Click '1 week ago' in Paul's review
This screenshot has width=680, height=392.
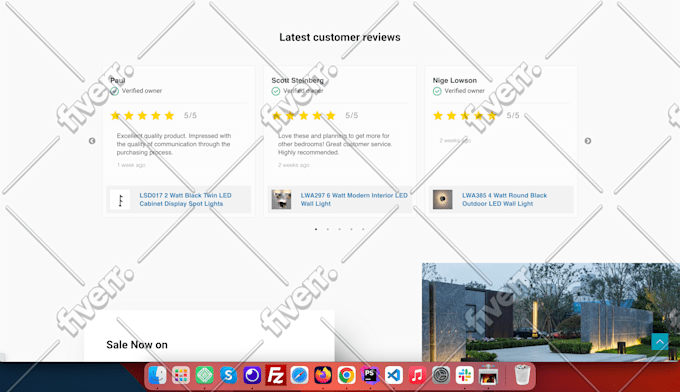131,165
